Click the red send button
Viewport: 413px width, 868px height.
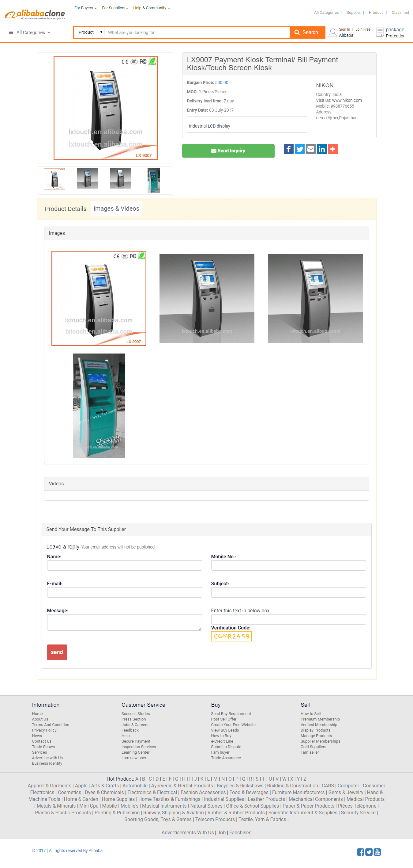[x=57, y=652]
